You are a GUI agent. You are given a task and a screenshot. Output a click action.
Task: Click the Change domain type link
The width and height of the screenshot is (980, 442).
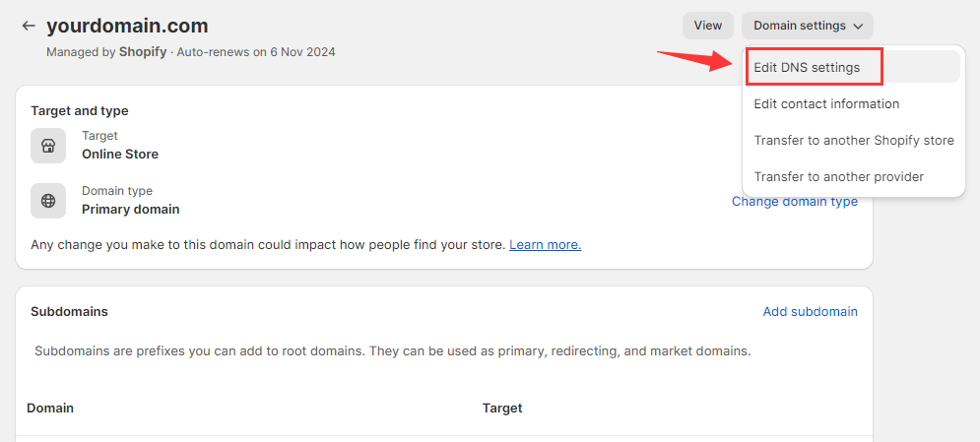pyautogui.click(x=794, y=202)
